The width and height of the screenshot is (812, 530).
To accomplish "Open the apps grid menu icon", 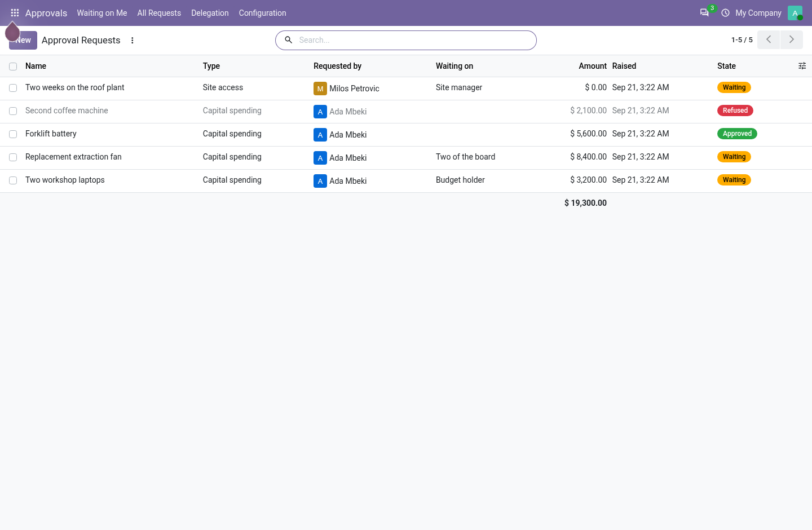I will coord(15,12).
